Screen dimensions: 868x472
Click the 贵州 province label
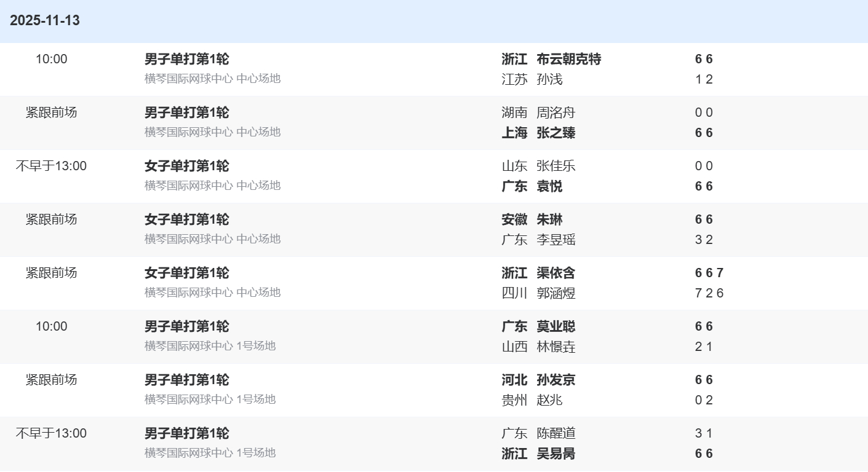515,400
